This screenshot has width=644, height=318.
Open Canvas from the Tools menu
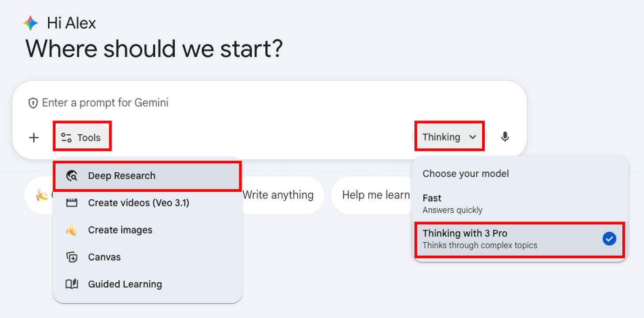point(147,257)
